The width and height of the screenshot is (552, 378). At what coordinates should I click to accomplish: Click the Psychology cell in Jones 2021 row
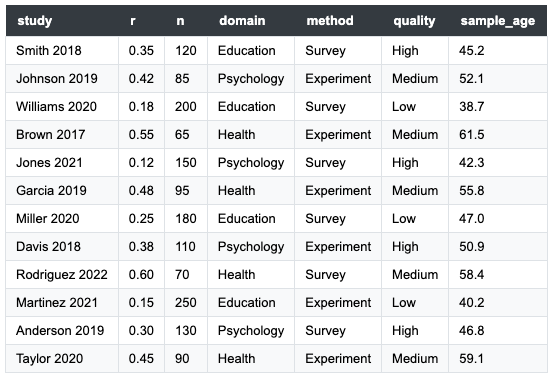tap(251, 162)
